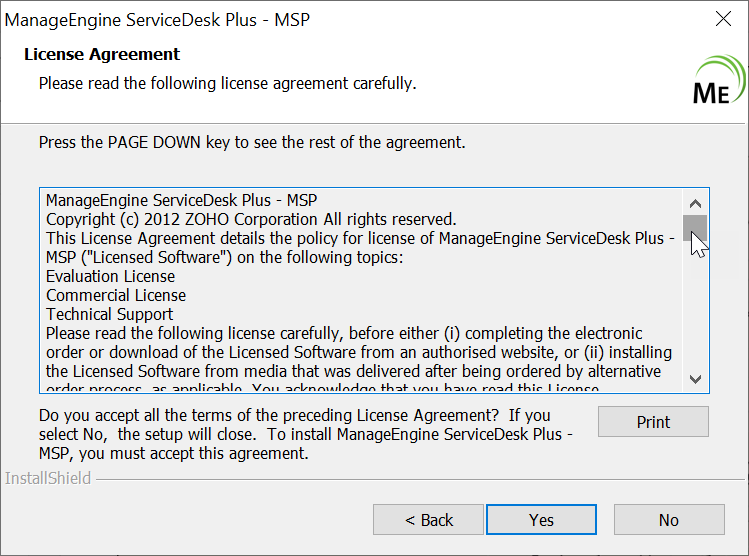Accept the license by clicking Yes
Image resolution: width=749 pixels, height=556 pixels.
pos(541,520)
